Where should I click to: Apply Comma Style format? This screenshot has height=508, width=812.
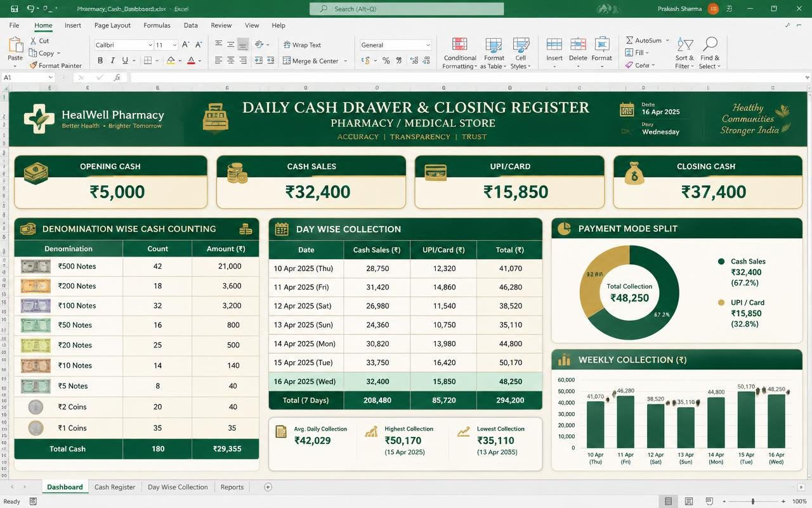[398, 60]
